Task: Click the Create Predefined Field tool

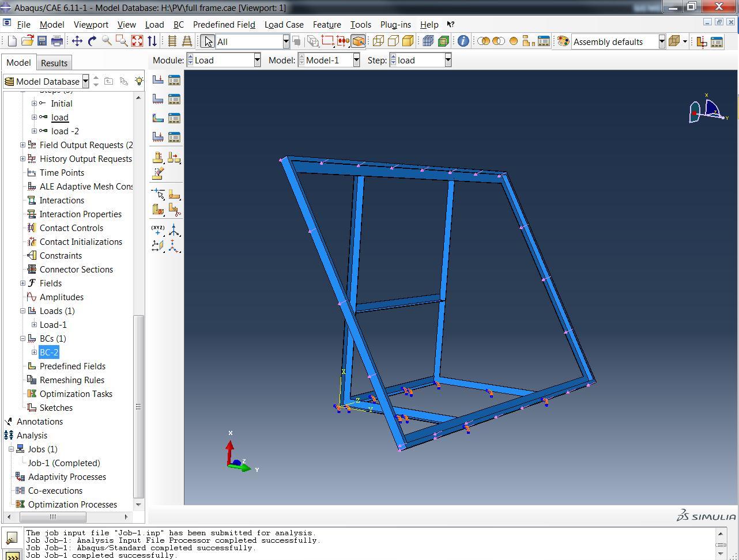Action: point(157,118)
